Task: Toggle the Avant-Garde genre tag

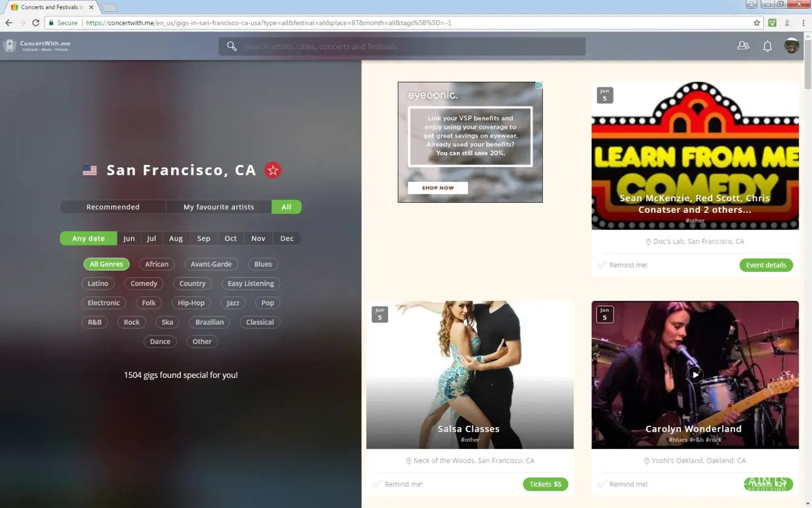Action: [211, 264]
